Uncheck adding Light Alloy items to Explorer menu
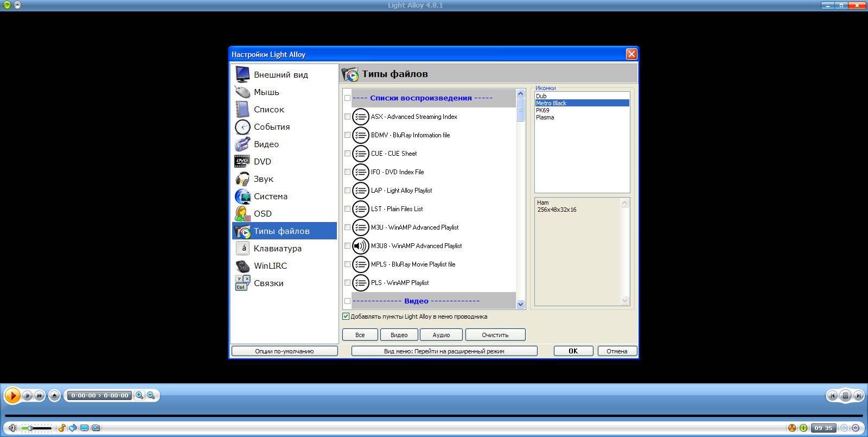Image resolution: width=868 pixels, height=437 pixels. 346,316
